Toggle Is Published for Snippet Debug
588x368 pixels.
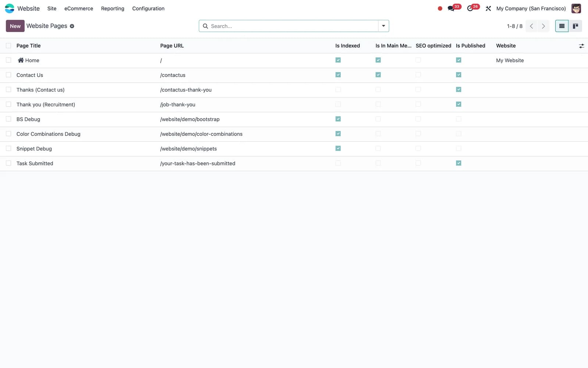click(x=459, y=148)
